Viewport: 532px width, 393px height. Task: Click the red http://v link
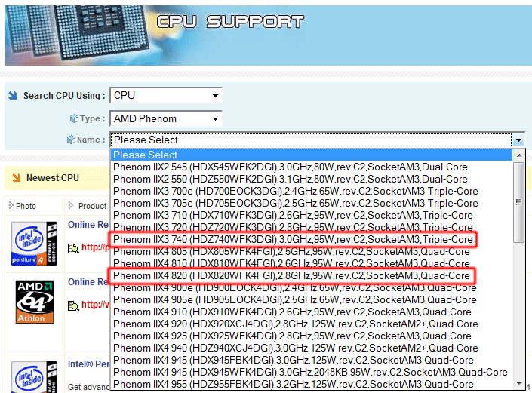point(95,305)
